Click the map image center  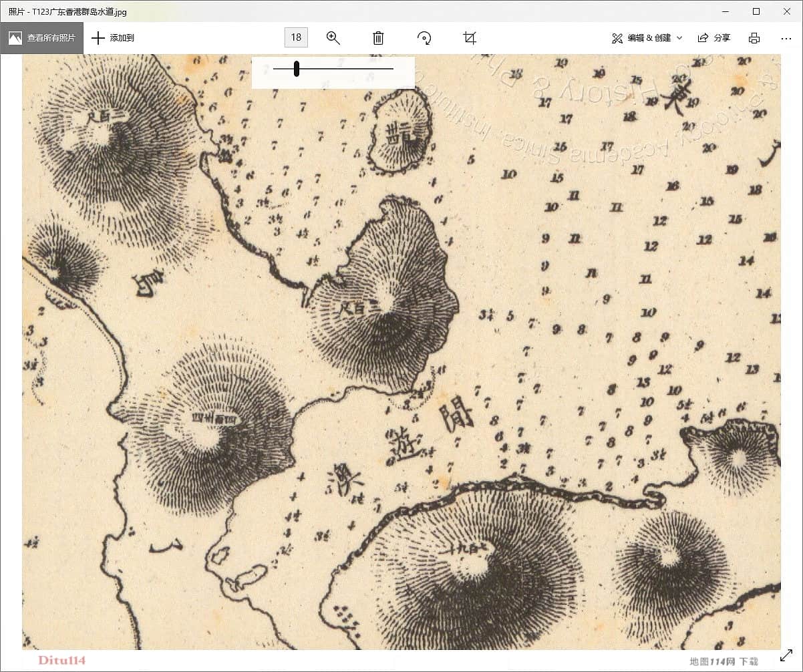[401, 352]
